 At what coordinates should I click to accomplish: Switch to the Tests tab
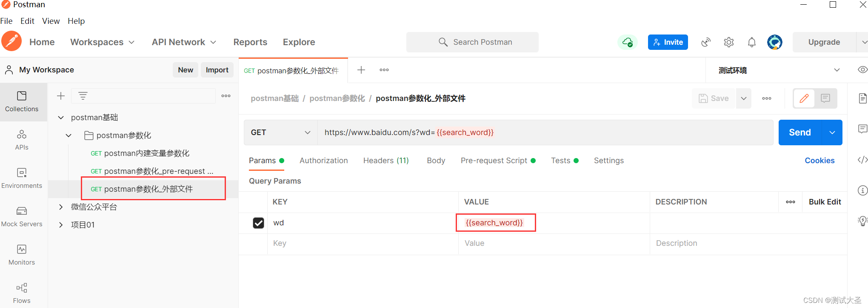(565, 161)
